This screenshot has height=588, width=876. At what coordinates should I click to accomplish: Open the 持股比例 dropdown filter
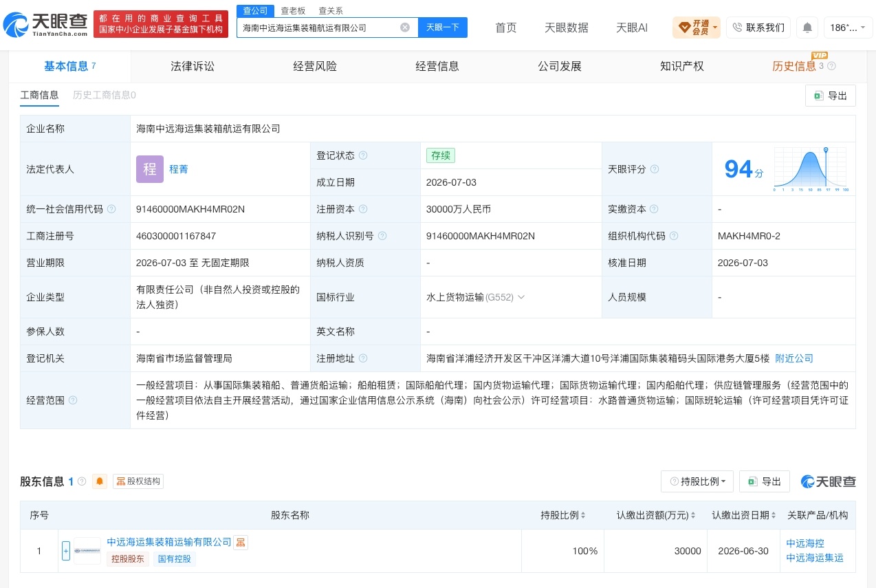[x=697, y=481]
